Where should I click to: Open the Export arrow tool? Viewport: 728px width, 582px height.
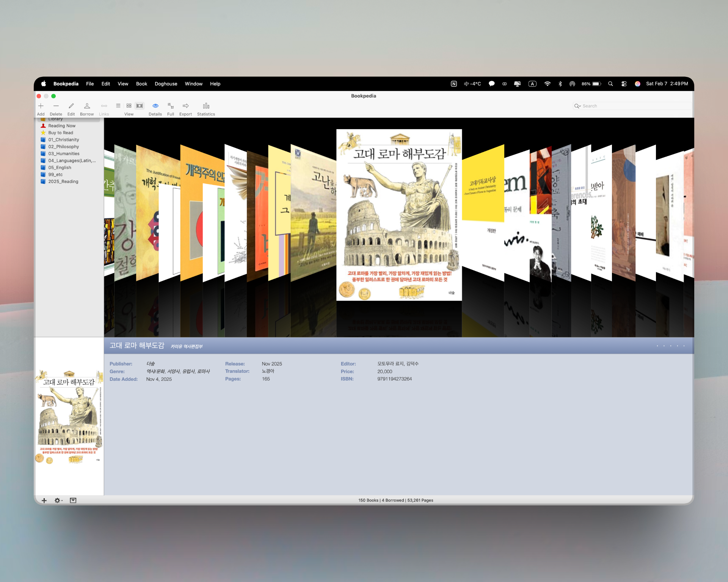tap(185, 106)
